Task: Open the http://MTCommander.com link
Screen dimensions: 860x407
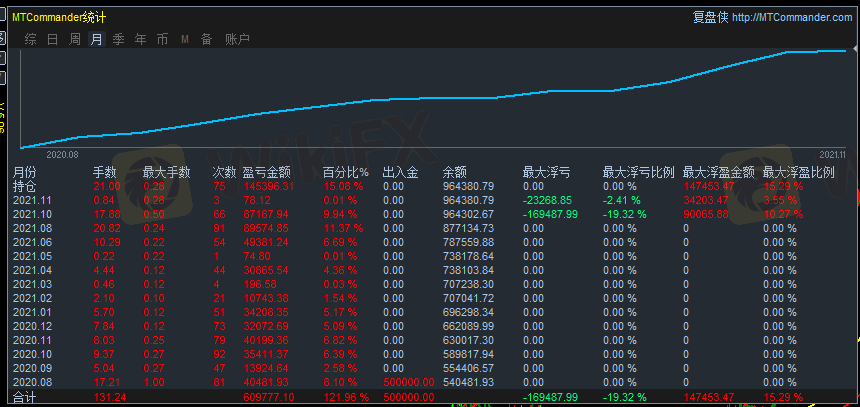Action: click(792, 17)
